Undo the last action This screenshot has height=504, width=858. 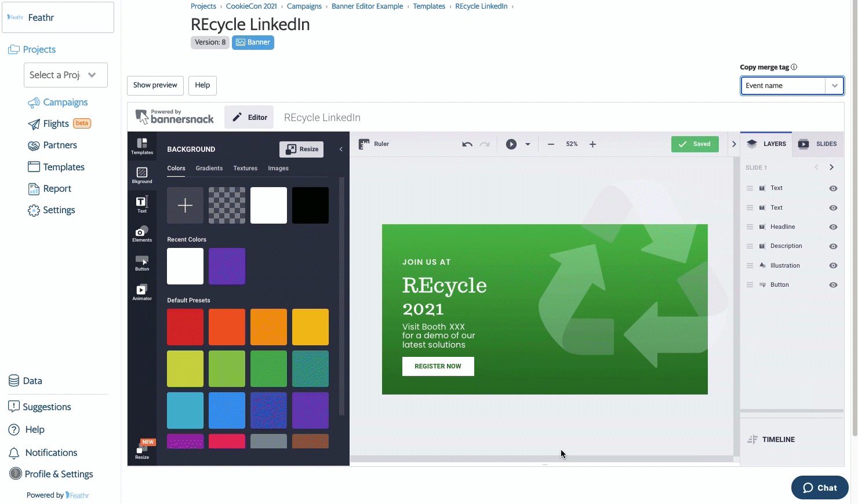[467, 144]
